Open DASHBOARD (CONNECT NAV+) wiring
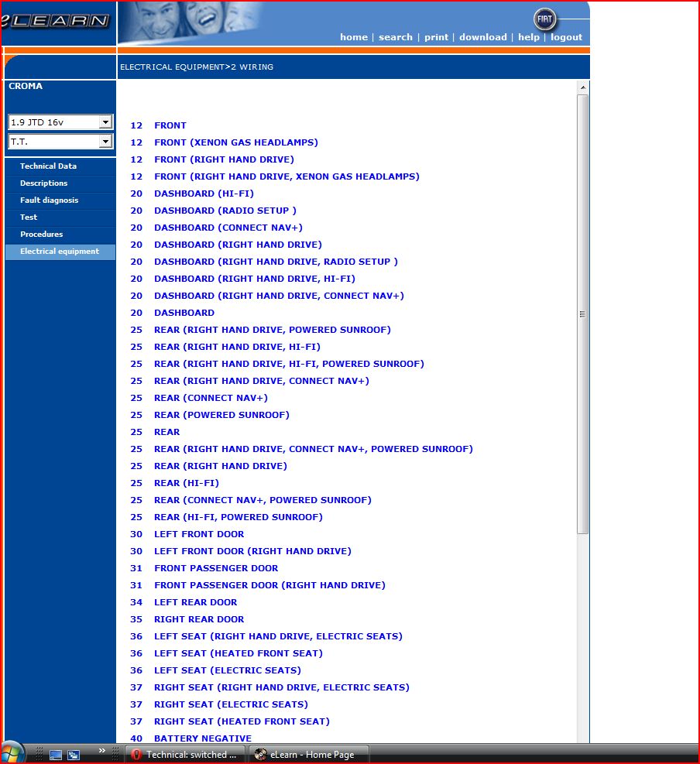Viewport: 700px width, 764px height. 228,228
